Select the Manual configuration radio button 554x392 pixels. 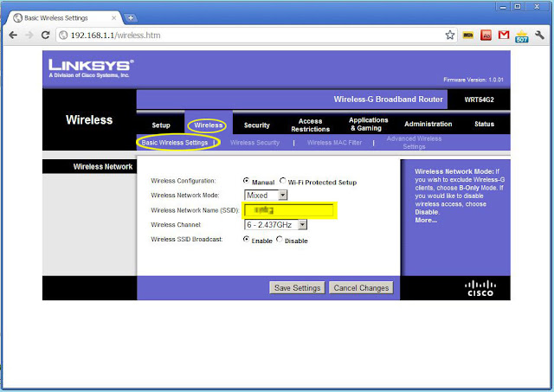tap(246, 181)
